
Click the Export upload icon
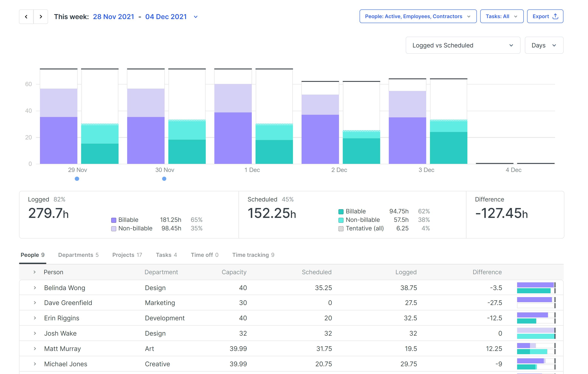pos(555,16)
